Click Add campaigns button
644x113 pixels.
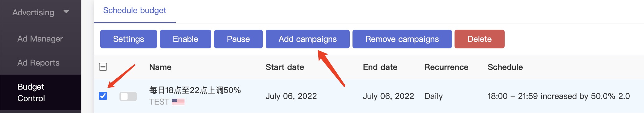point(308,39)
